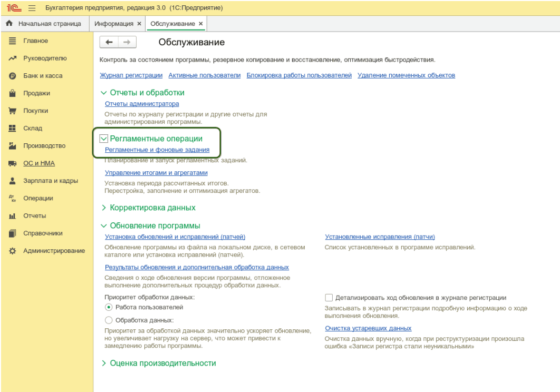The image size is (560, 392).
Task: Open the Банк и касса section
Action: [43, 76]
